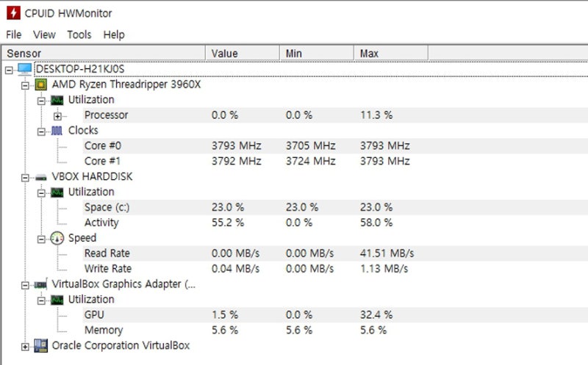
Task: Click the CPUID HWMonitor lightning app icon
Action: point(12,12)
